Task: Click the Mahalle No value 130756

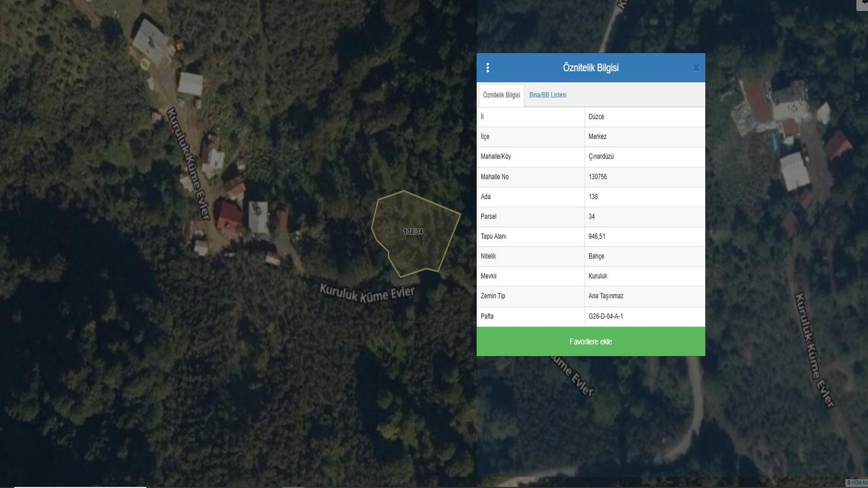Action: pos(597,177)
